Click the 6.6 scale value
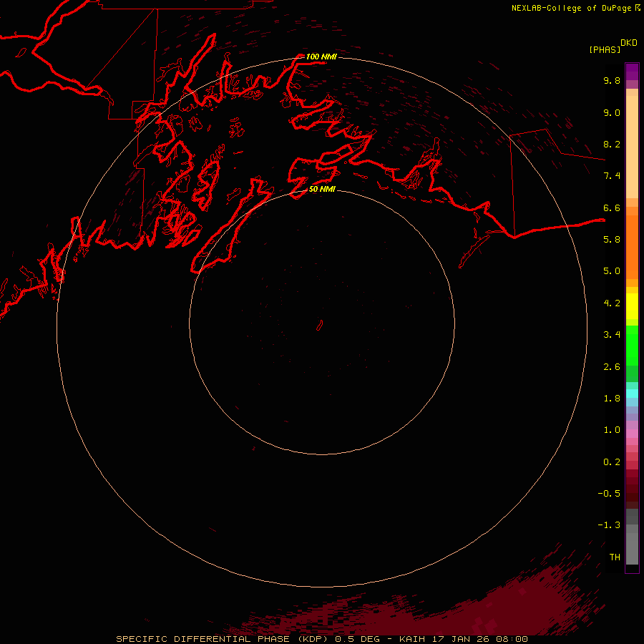 [612, 208]
